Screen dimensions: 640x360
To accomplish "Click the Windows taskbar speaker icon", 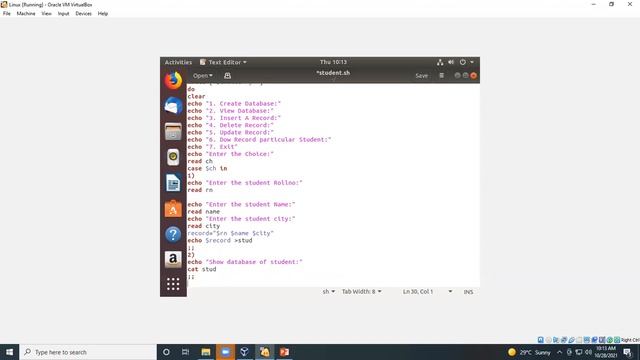I will tap(588, 352).
